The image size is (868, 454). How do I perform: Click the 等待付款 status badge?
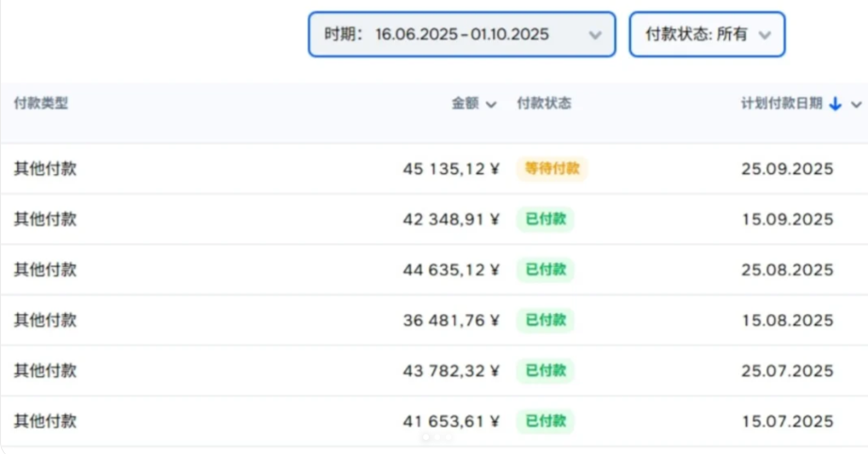tap(551, 169)
